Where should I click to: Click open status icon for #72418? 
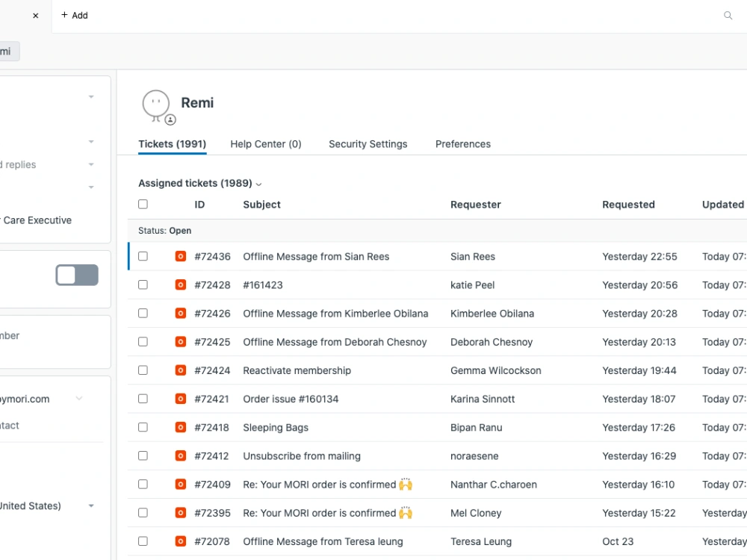[181, 427]
